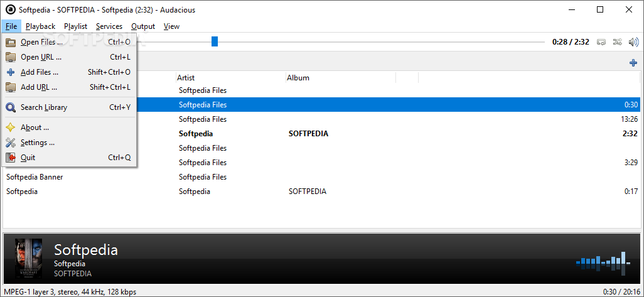Image resolution: width=644 pixels, height=297 pixels.
Task: Choose Search Library menu entry
Action: (69, 107)
